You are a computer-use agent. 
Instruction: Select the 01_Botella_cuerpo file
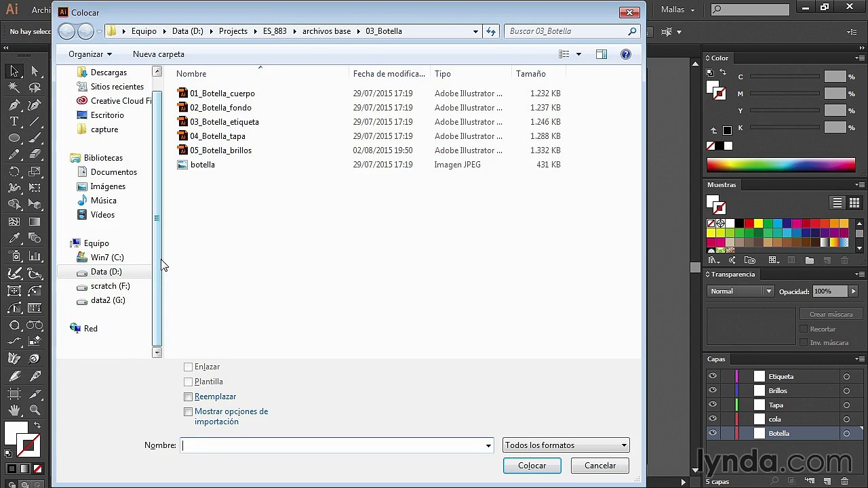pos(222,94)
